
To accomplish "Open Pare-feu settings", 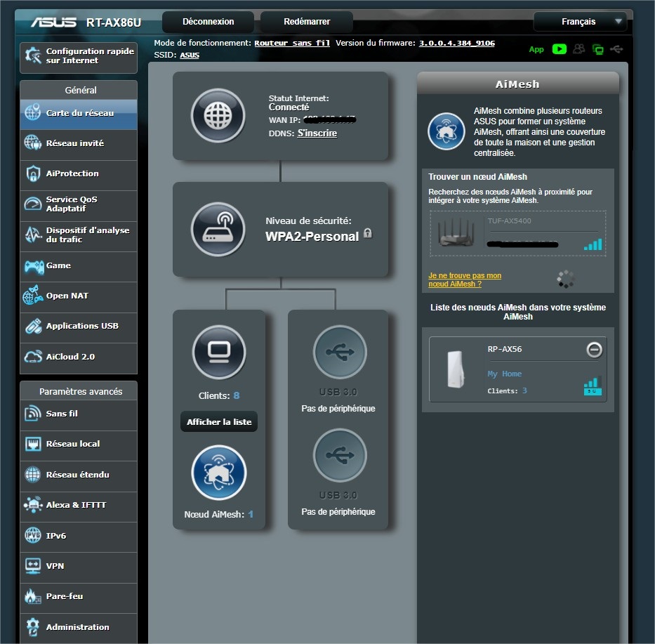I will pyautogui.click(x=79, y=598).
